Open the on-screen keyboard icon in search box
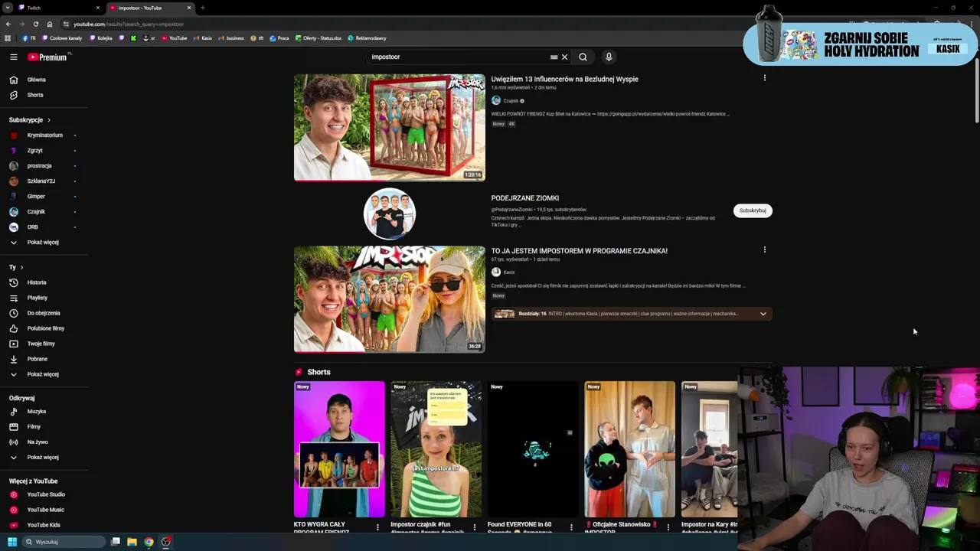The width and height of the screenshot is (980, 551). point(554,57)
